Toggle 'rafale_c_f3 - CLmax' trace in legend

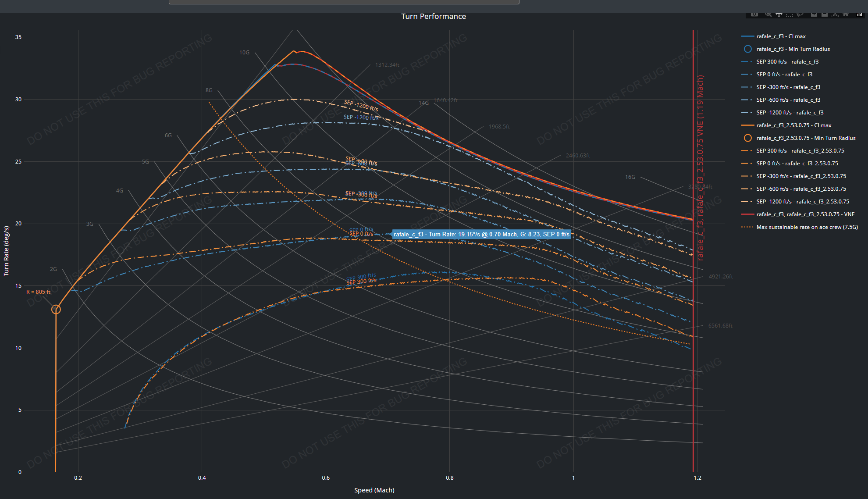[x=781, y=36]
